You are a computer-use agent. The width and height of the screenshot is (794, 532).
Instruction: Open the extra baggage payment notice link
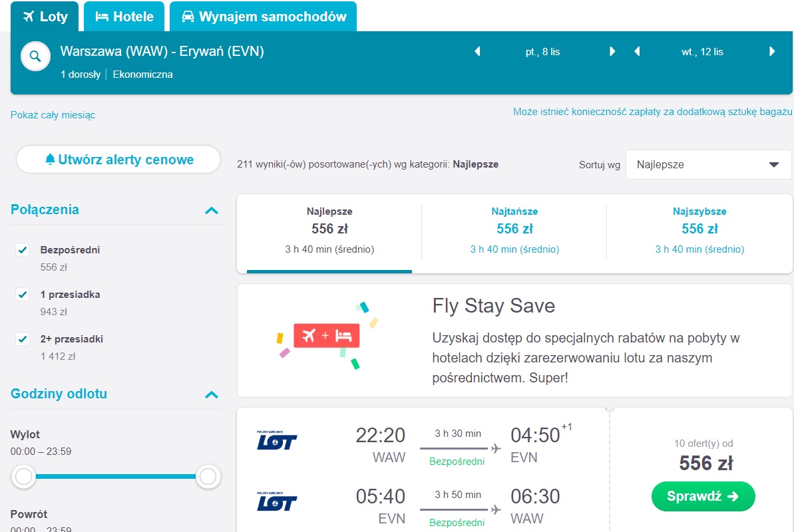click(652, 111)
